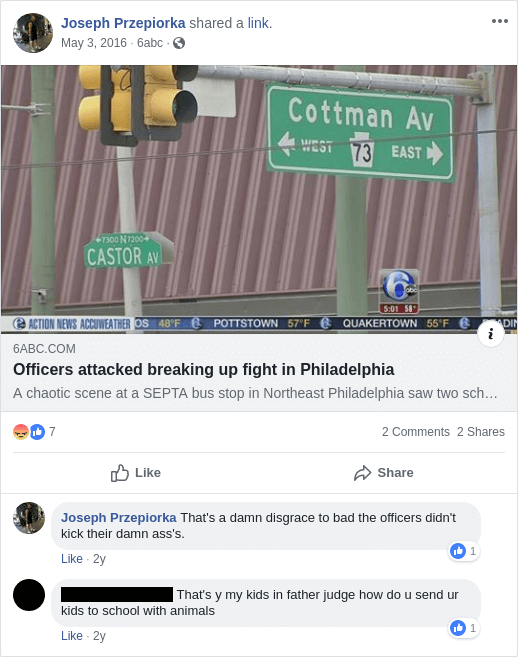Click the post author's profile picture
This screenshot has width=518, height=657.
[33, 33]
